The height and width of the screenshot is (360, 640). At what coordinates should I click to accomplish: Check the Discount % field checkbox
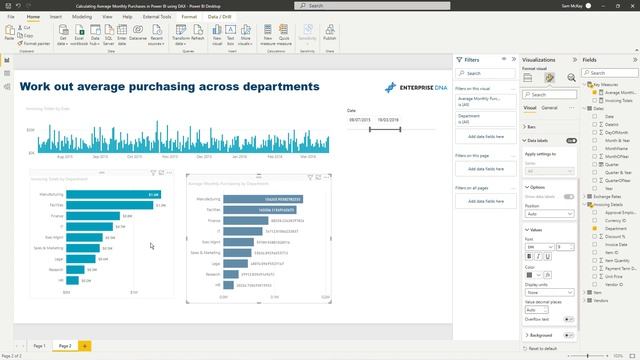(x=594, y=236)
